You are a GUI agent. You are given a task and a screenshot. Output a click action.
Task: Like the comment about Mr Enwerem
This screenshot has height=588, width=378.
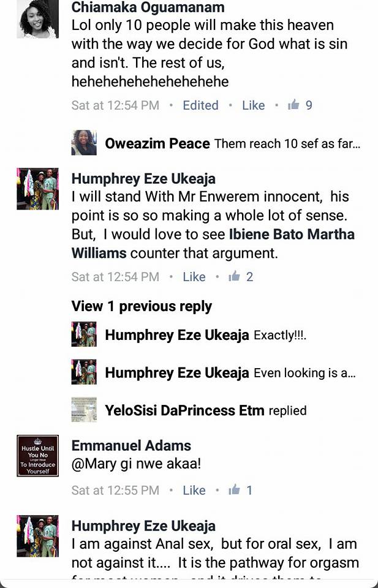click(194, 277)
